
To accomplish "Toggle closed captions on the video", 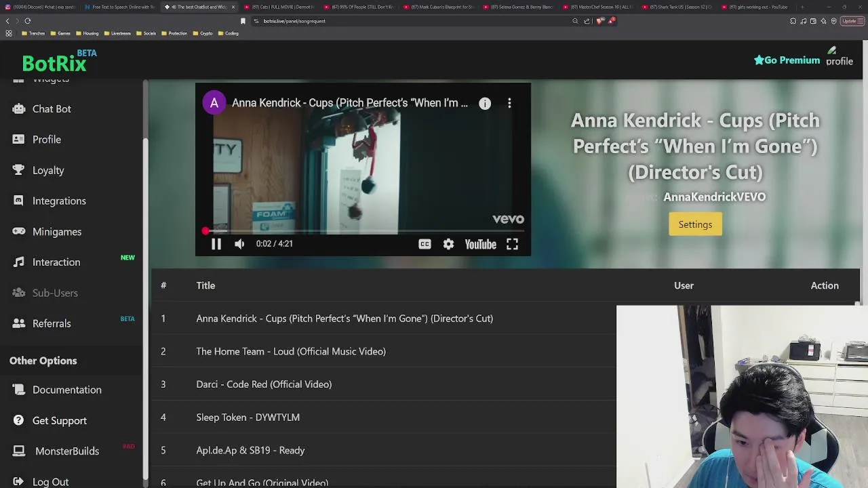I will (425, 244).
